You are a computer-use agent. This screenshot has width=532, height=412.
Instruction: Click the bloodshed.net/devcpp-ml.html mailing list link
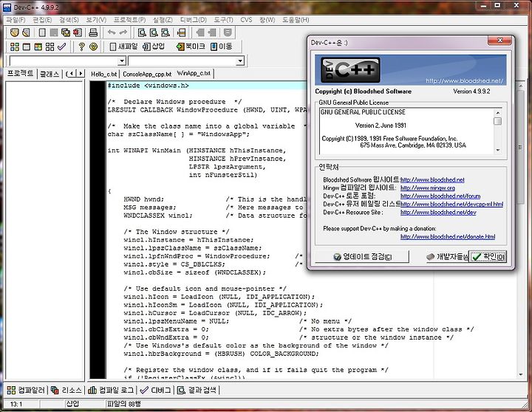[451, 204]
